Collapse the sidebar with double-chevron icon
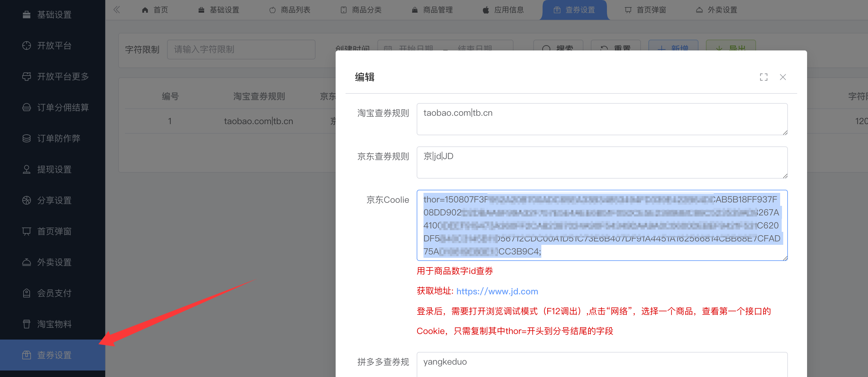 117,10
